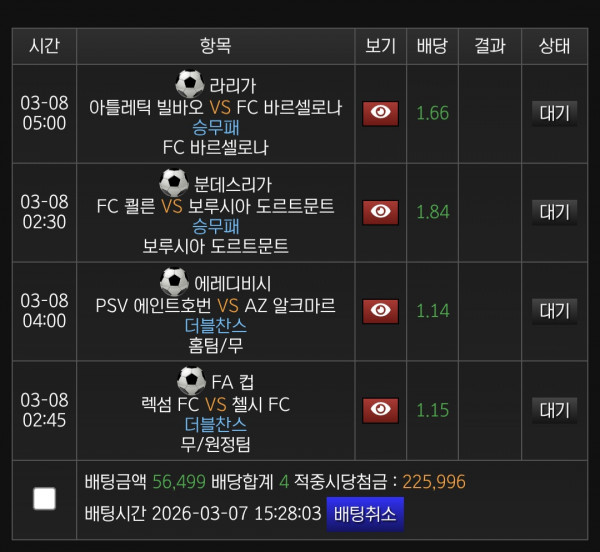The height and width of the screenshot is (552, 600).
Task: View the FC 쾰른 match with eye icon
Action: 380,211
